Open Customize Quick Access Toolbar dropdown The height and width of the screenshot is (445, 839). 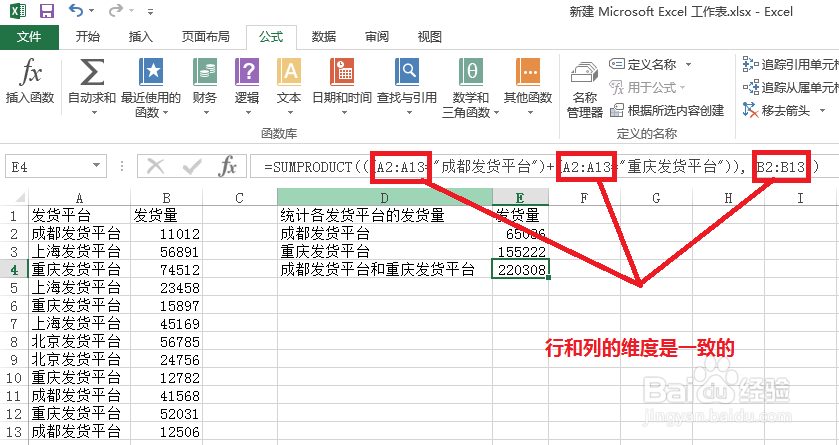pos(150,12)
